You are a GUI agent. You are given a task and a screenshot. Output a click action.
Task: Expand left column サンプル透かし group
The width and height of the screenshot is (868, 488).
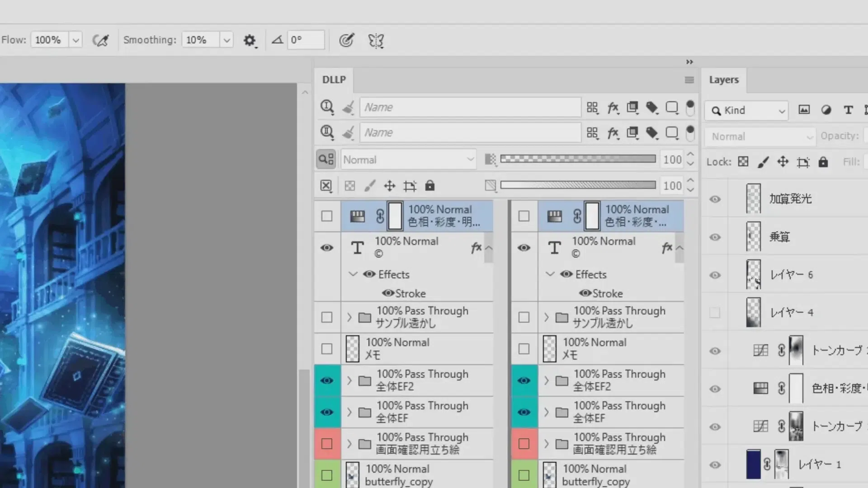(x=349, y=317)
